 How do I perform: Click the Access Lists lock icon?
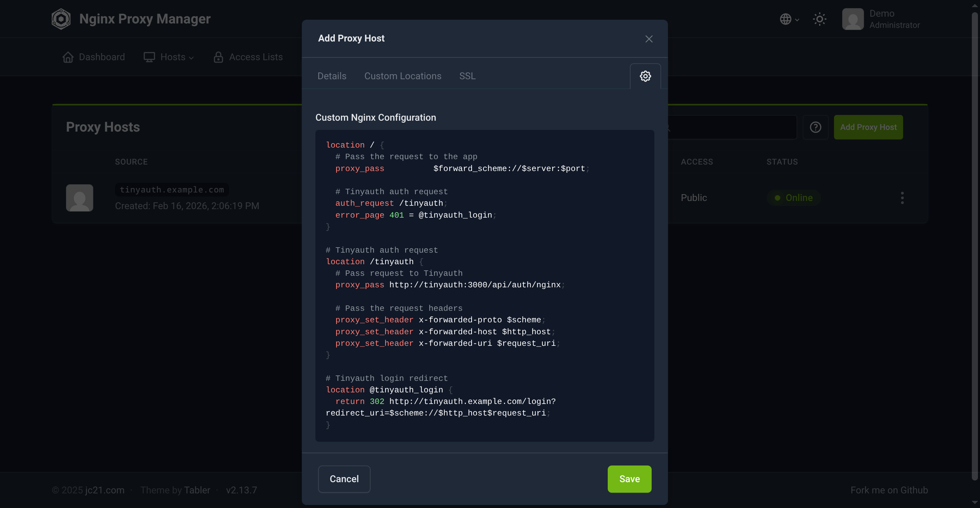[x=218, y=57]
